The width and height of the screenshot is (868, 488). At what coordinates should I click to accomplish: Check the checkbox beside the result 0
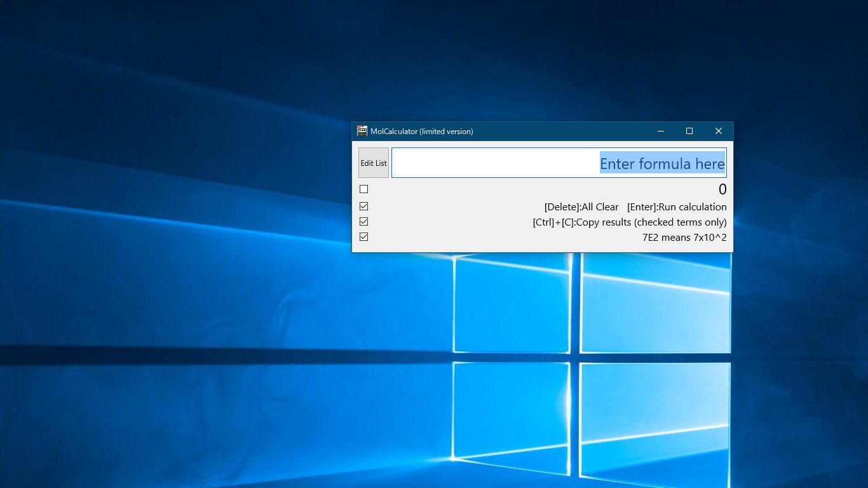coord(364,189)
